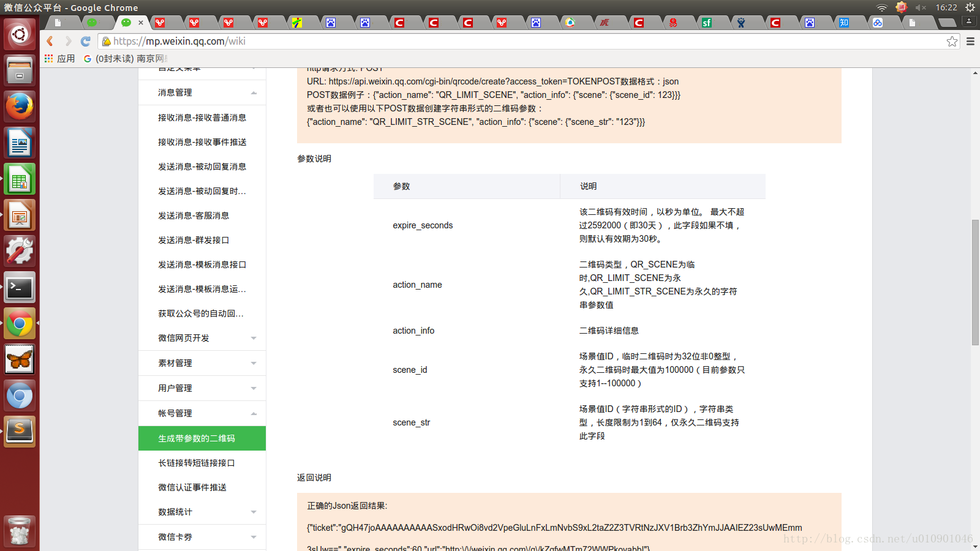Open Sublime Text from the dock

tap(20, 432)
